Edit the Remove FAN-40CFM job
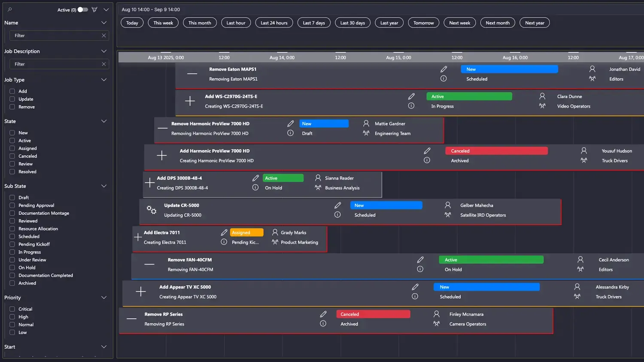 (x=420, y=260)
